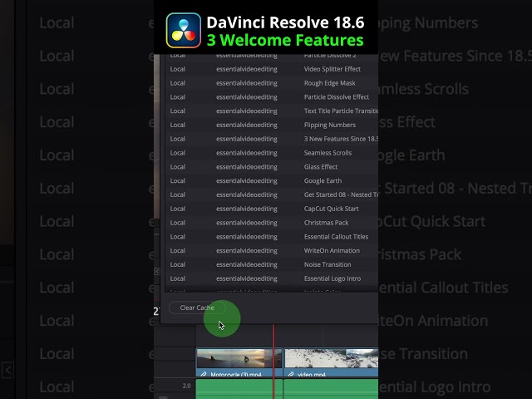Select the Text Title Particle Transition entry
The height and width of the screenshot is (399, 532).
click(272, 111)
